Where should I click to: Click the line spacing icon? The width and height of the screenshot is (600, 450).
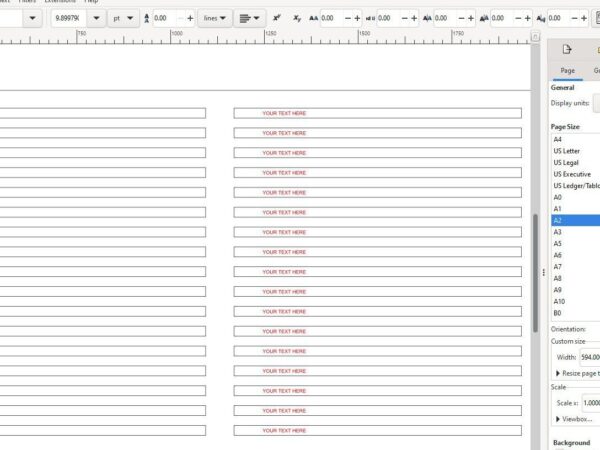click(x=147, y=18)
